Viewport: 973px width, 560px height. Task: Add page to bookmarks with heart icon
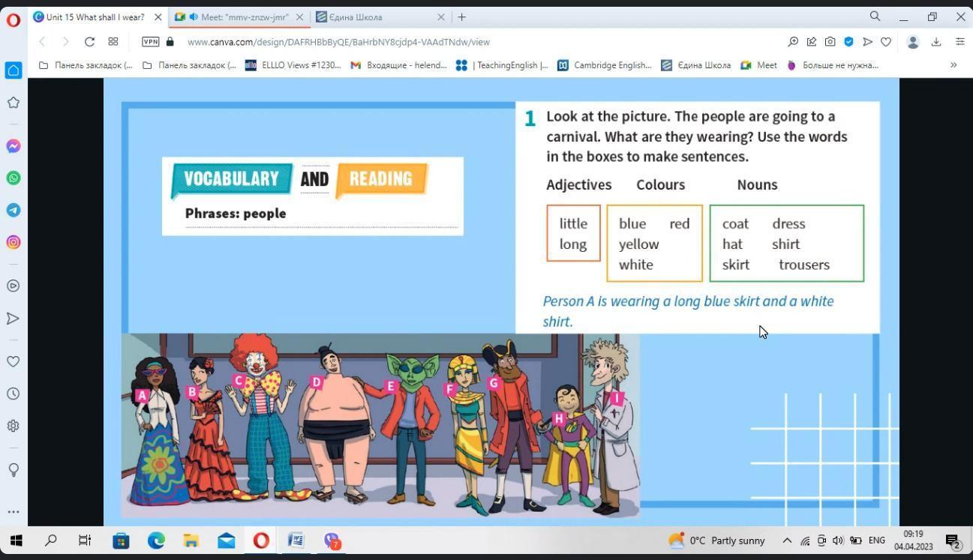coord(886,42)
